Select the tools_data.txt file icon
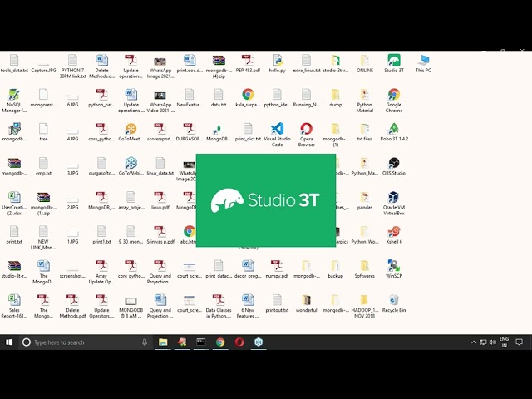 14,63
